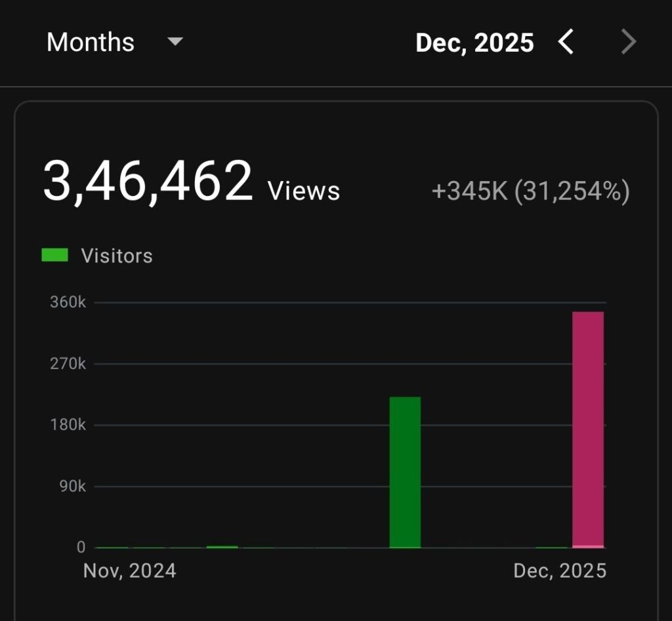
Task: Click the greyed-out next month chevron
Action: (x=629, y=43)
